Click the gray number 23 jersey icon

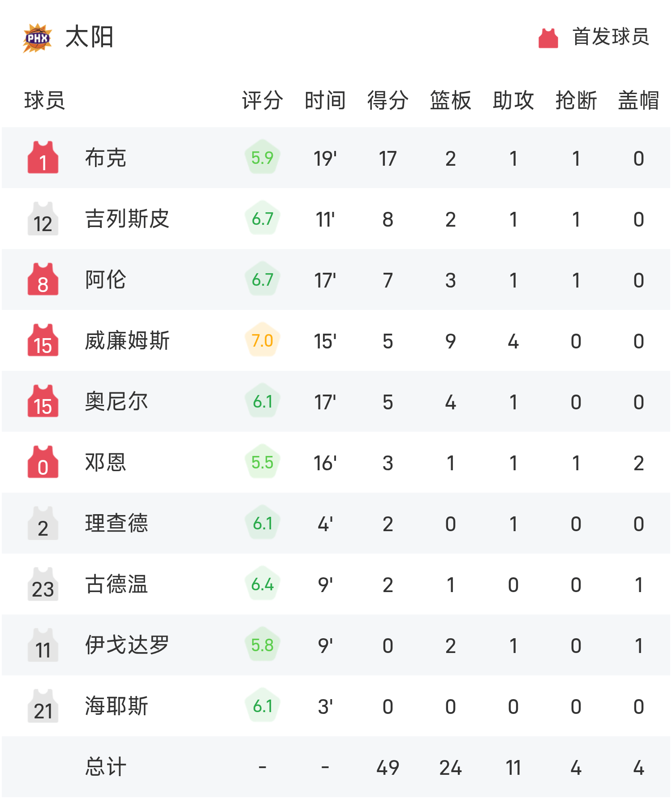43,584
